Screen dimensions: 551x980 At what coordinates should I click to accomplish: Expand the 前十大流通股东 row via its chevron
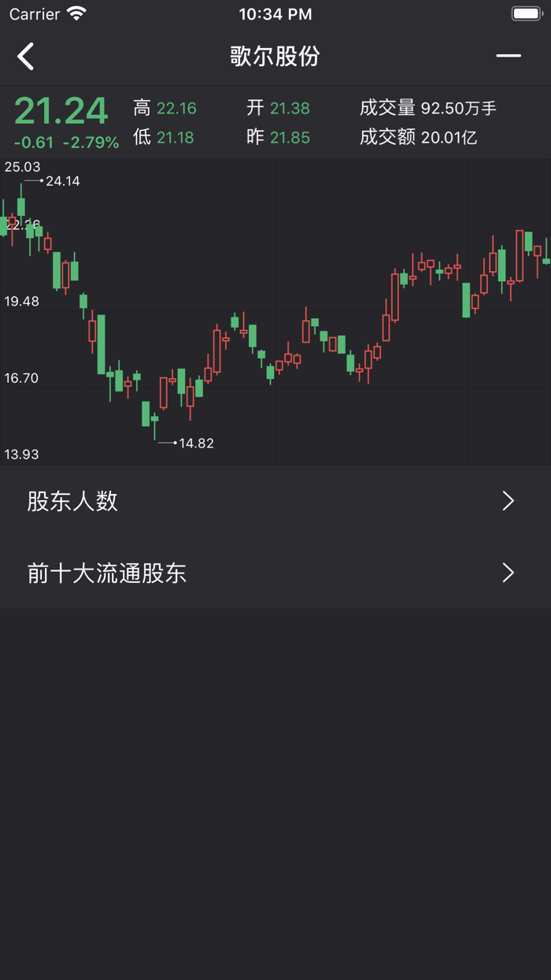(x=508, y=574)
